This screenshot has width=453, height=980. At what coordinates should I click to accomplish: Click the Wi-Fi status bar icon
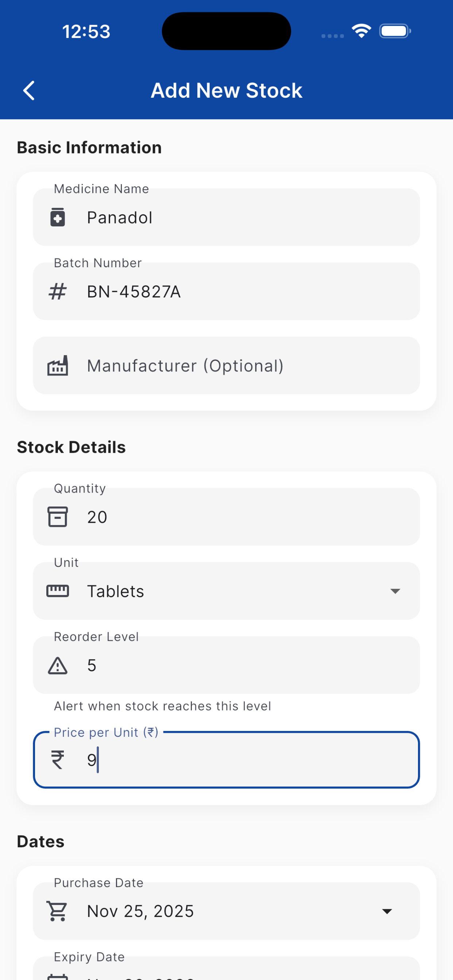(361, 31)
